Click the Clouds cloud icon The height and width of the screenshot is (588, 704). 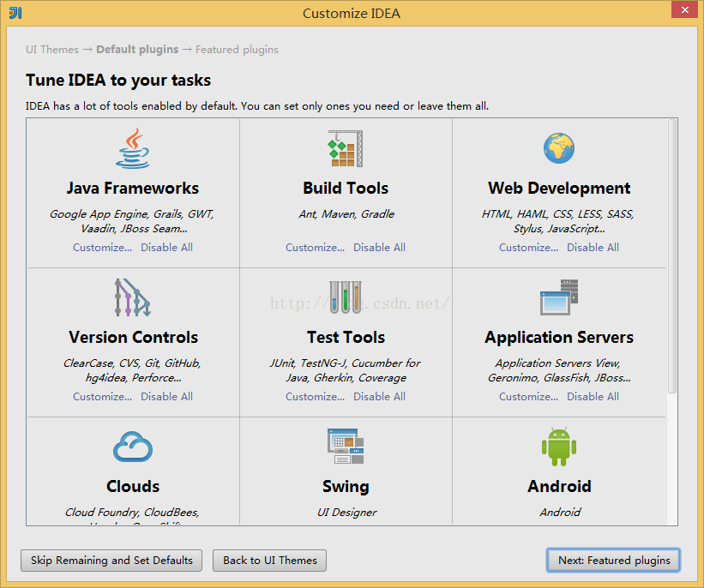132,447
